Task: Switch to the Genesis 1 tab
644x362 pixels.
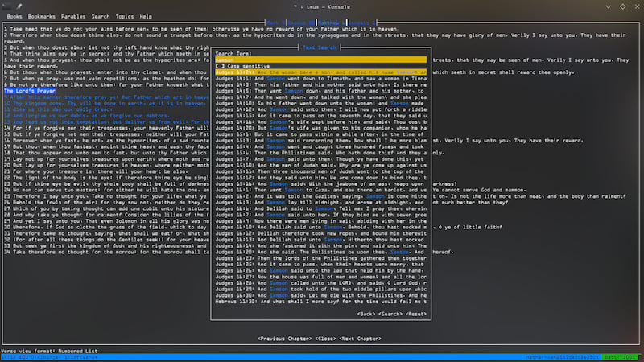Action: [361, 23]
